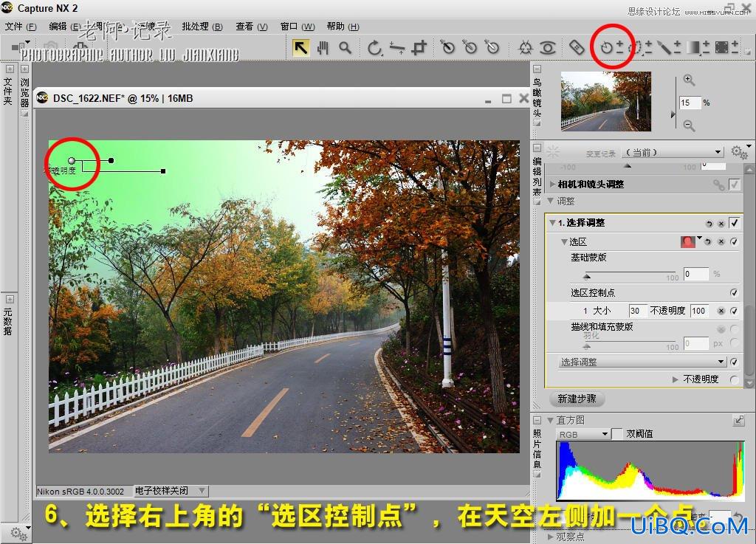The image size is (756, 544).
Task: Select the Hand pan tool
Action: point(323,48)
